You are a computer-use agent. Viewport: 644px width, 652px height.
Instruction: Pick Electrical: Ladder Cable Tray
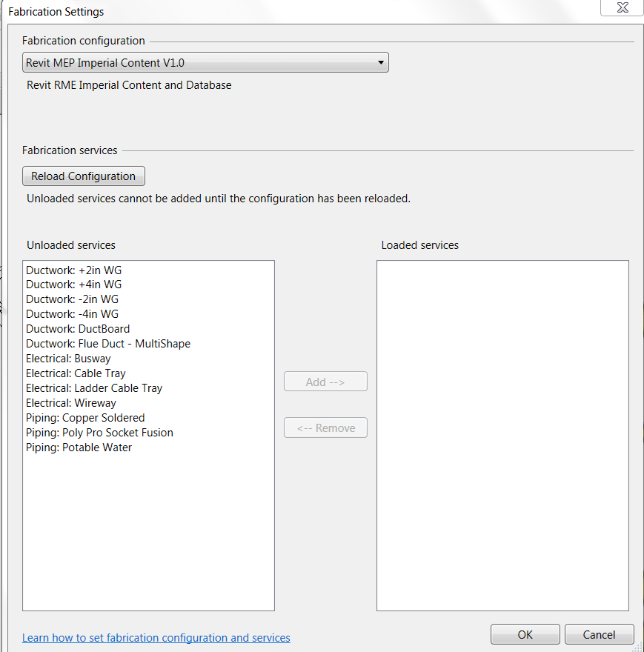click(94, 388)
